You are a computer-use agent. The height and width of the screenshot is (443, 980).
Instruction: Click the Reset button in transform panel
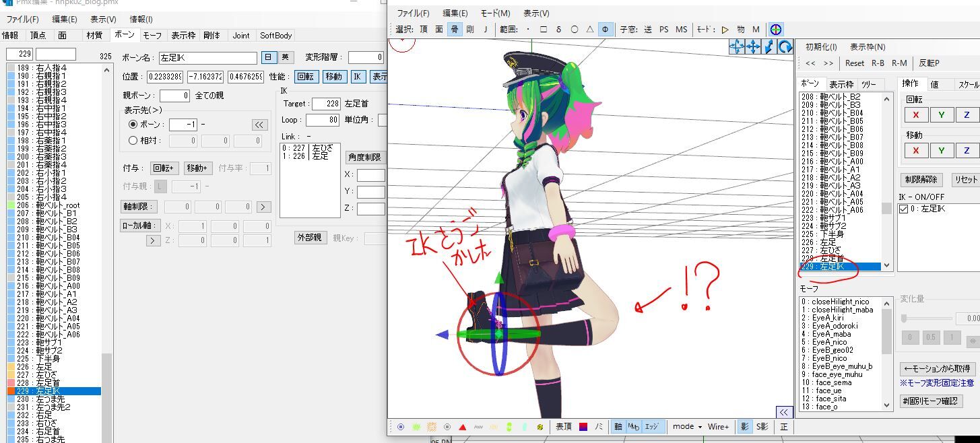click(x=855, y=63)
